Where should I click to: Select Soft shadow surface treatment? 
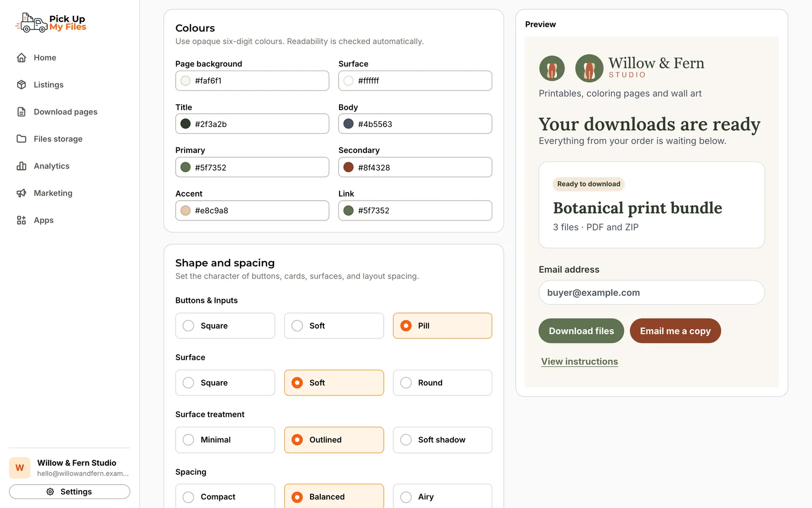tap(443, 440)
